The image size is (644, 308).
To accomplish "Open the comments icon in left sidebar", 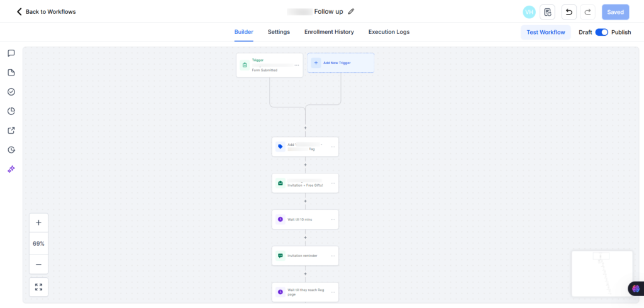I will (x=11, y=53).
